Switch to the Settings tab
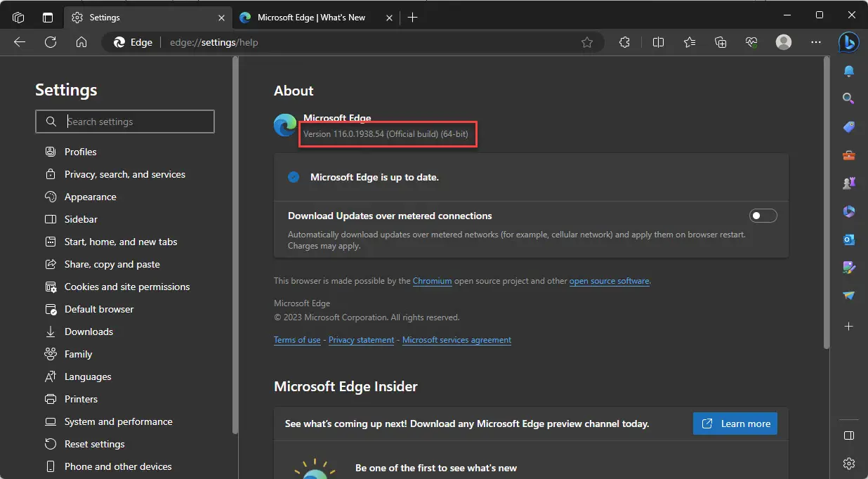The image size is (868, 479). point(147,17)
